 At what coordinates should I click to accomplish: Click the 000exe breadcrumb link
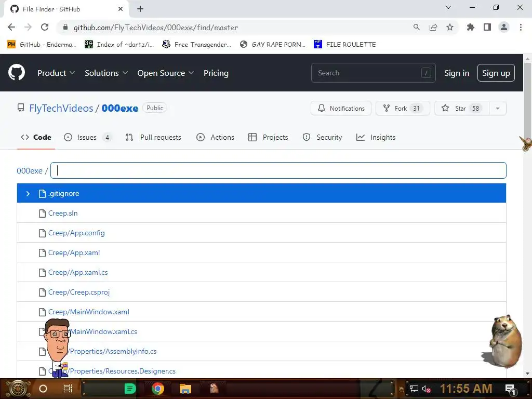pos(30,170)
